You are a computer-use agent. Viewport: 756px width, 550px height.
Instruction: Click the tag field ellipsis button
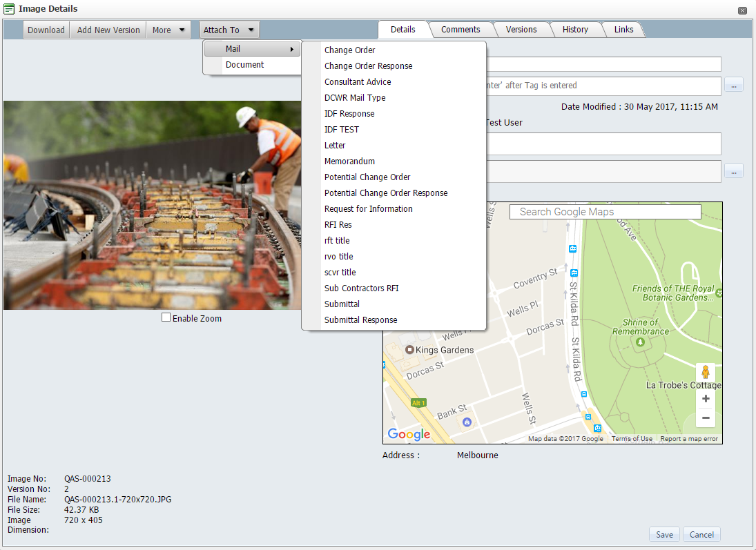point(733,86)
